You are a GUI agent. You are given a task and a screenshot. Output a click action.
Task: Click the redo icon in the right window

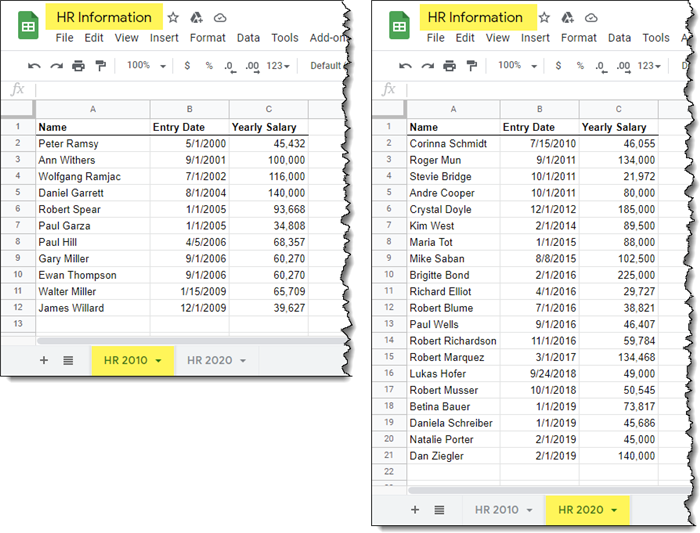(429, 66)
